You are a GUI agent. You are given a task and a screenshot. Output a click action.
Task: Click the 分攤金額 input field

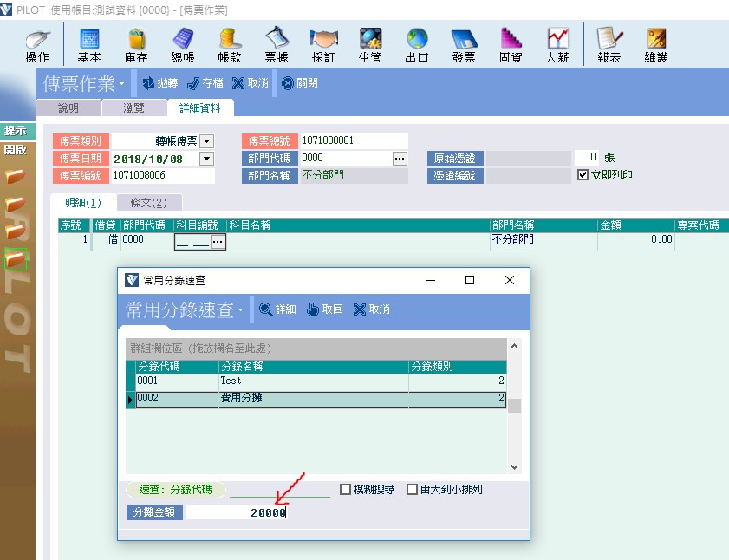[236, 512]
